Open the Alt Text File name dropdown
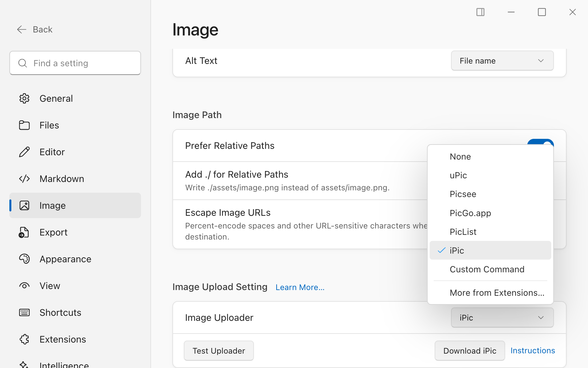Screen dimensions: 588x368 (x=502, y=61)
